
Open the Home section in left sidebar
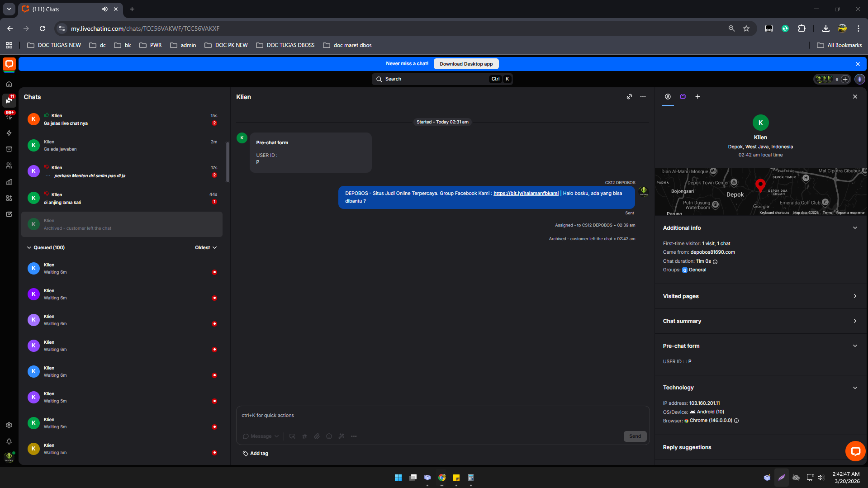[x=9, y=84]
